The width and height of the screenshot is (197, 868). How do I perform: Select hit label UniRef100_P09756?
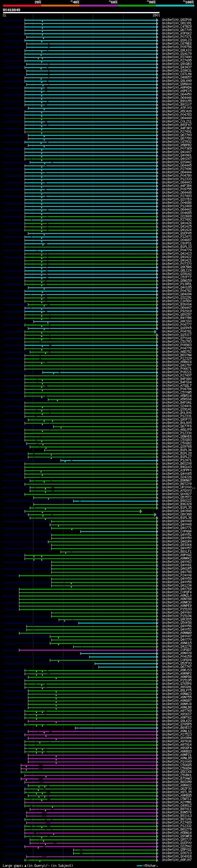tap(177, 47)
